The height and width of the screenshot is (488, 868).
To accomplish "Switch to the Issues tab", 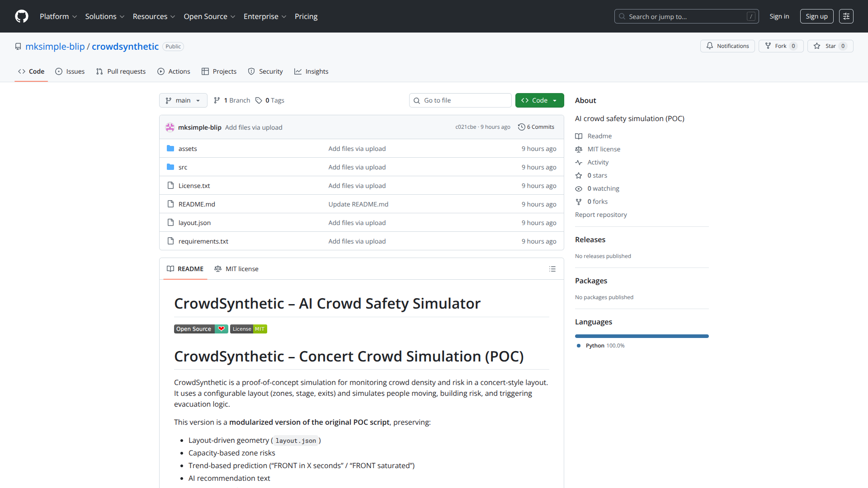I will (x=70, y=71).
